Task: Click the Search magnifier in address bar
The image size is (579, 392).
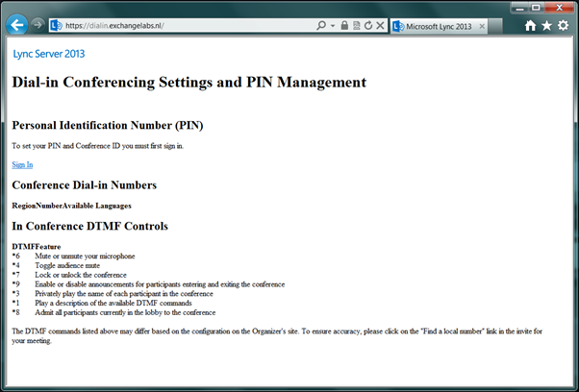Action: [322, 26]
